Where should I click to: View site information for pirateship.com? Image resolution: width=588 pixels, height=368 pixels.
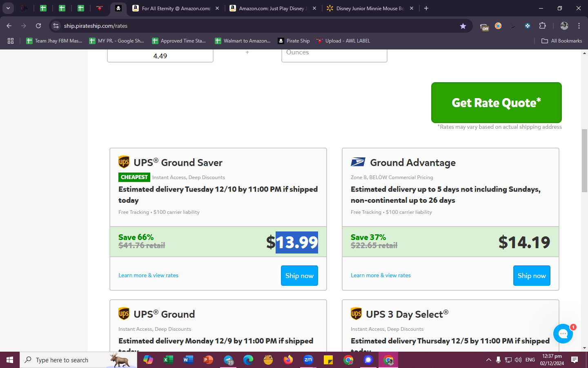[56, 26]
